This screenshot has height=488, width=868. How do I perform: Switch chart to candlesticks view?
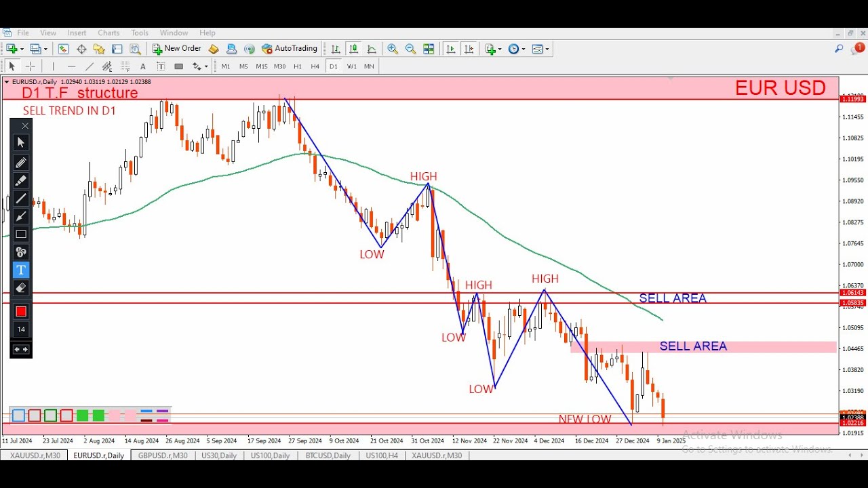point(353,49)
